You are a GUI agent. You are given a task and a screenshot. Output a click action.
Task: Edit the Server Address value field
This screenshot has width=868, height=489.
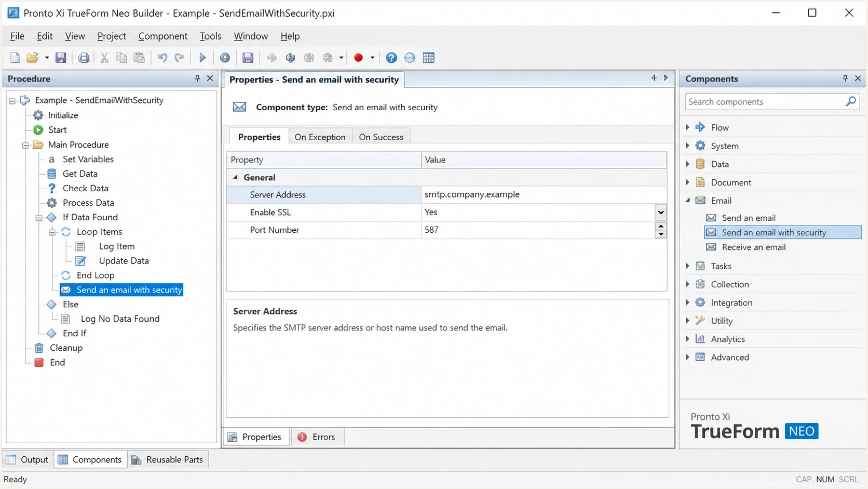point(544,194)
